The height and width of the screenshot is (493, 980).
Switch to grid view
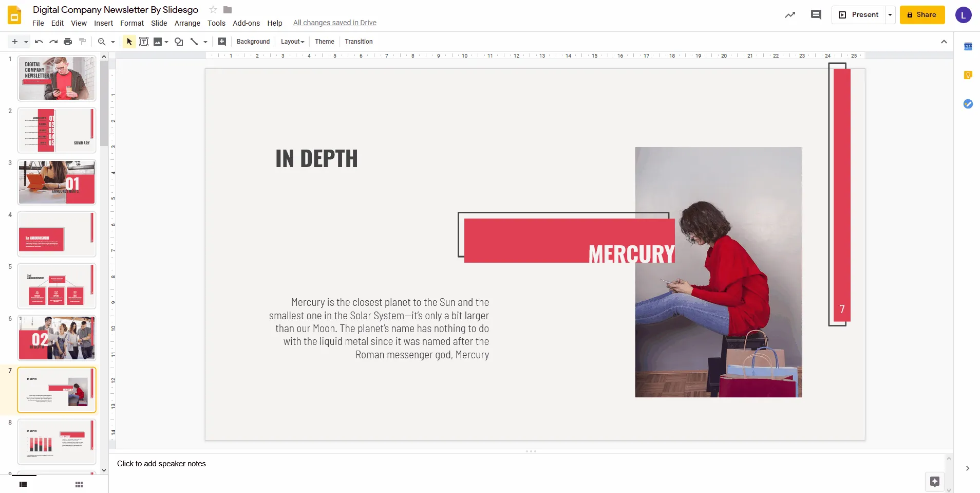click(79, 484)
